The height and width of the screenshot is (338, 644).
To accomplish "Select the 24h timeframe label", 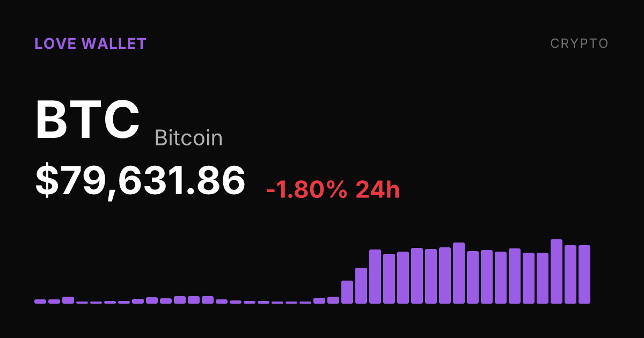I will pos(378,190).
